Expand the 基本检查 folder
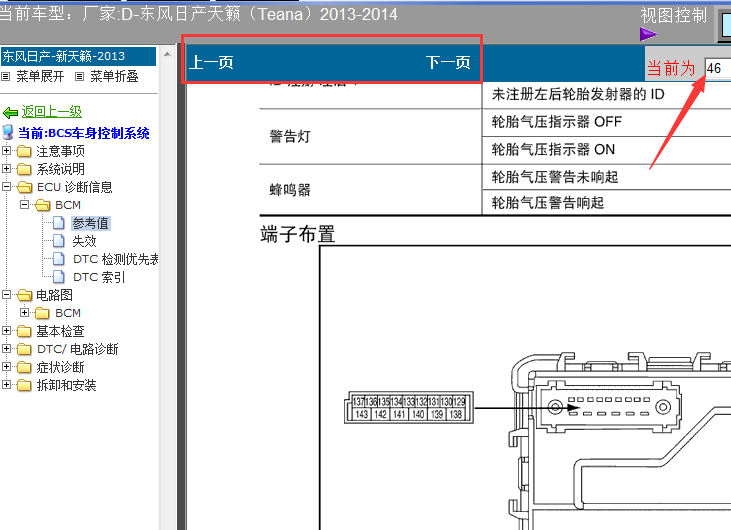 click(x=7, y=330)
